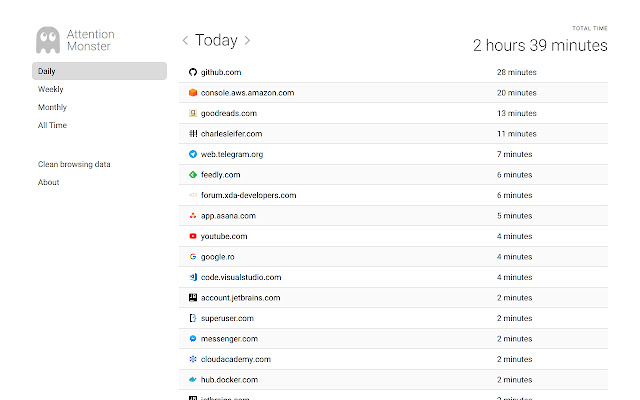This screenshot has height=400, width=640.
Task: Click the Asana favicon
Action: pos(193,216)
